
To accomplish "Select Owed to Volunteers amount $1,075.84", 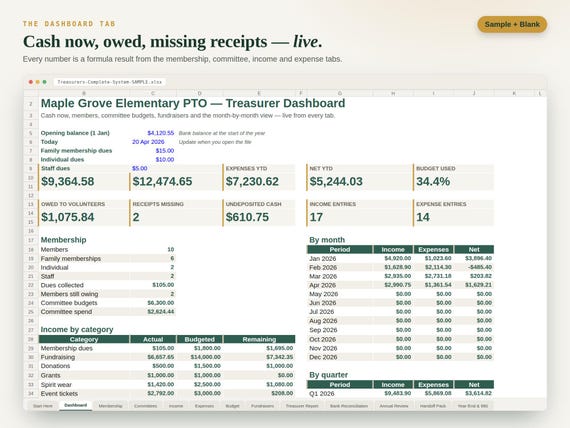I will (x=68, y=217).
